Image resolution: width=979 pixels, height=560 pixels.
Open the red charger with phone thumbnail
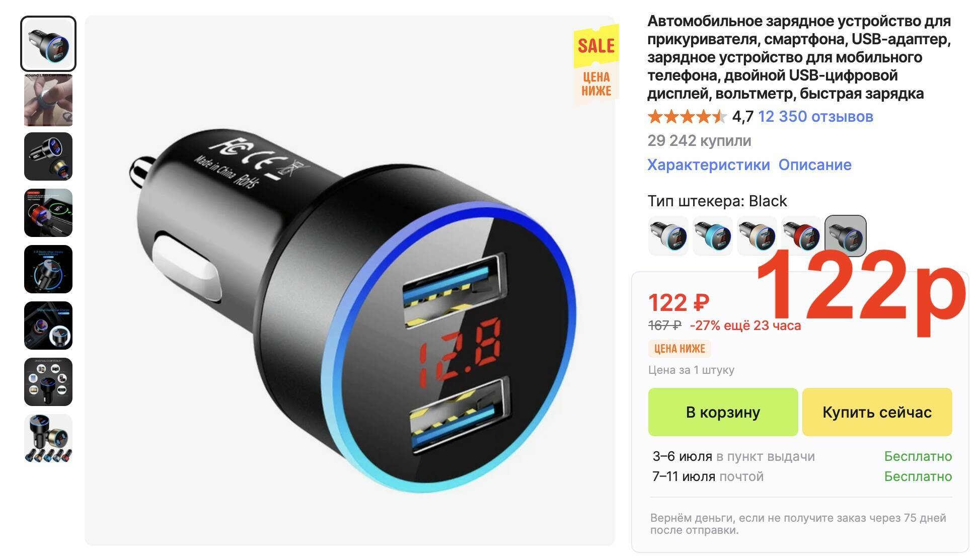(x=48, y=213)
